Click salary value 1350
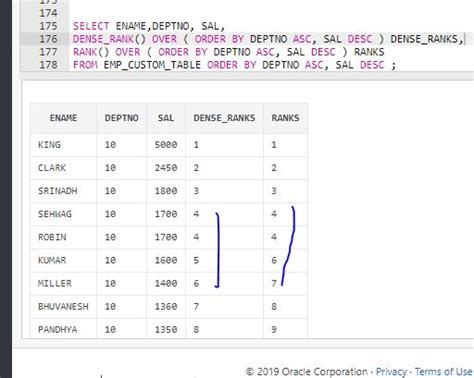This screenshot has height=378, width=474. [166, 330]
